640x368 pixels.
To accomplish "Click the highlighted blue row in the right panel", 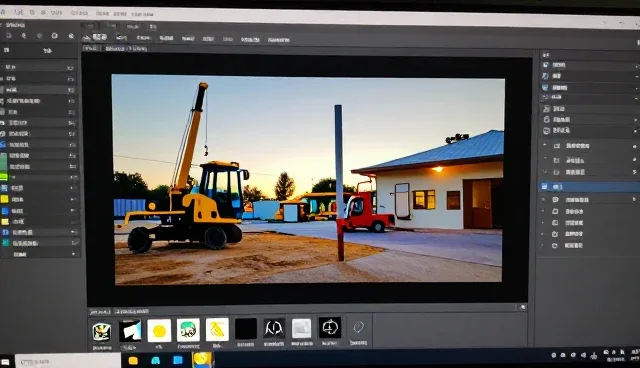I will (x=589, y=187).
